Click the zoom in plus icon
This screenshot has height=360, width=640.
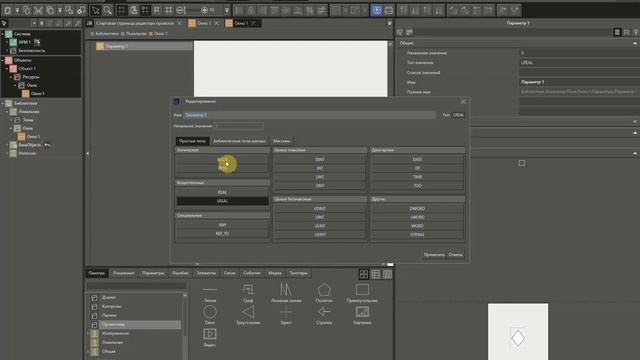click(204, 10)
